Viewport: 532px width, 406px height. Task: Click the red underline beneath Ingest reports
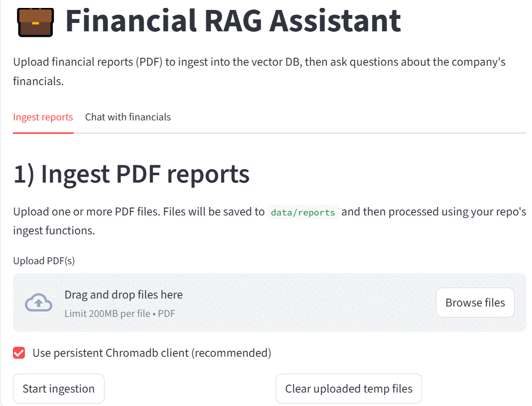coord(43,133)
